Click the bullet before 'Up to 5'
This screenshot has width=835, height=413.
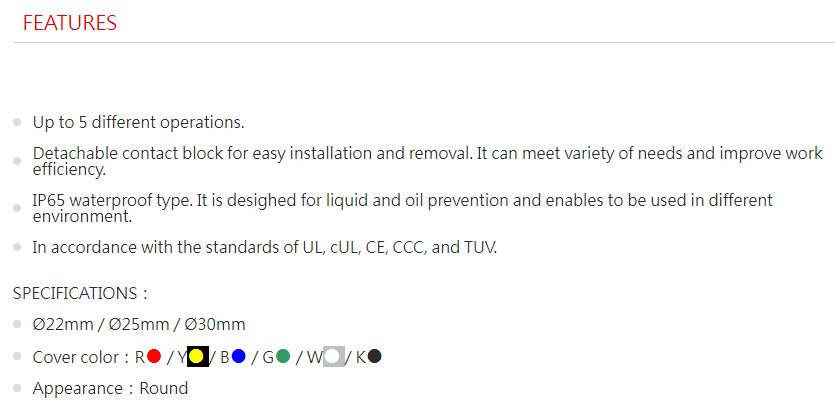17,122
